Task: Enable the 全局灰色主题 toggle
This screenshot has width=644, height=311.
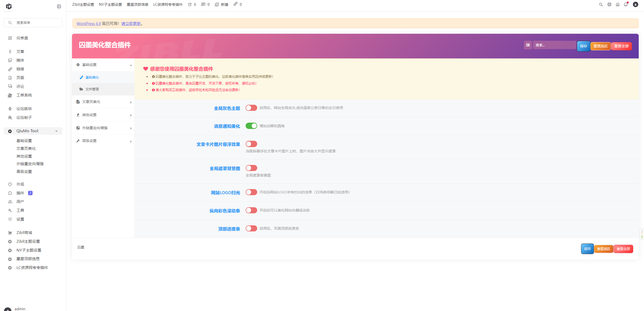Action: pos(251,108)
